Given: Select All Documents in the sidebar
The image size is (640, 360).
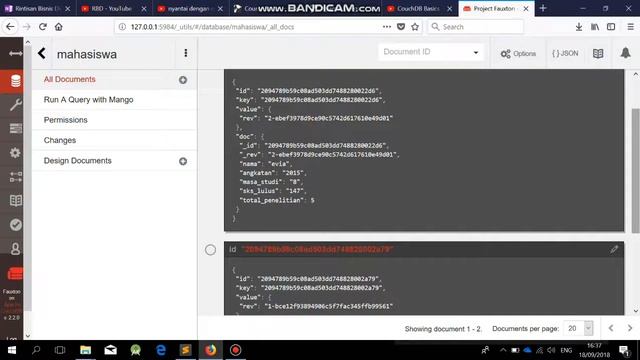Looking at the screenshot, I should (69, 80).
